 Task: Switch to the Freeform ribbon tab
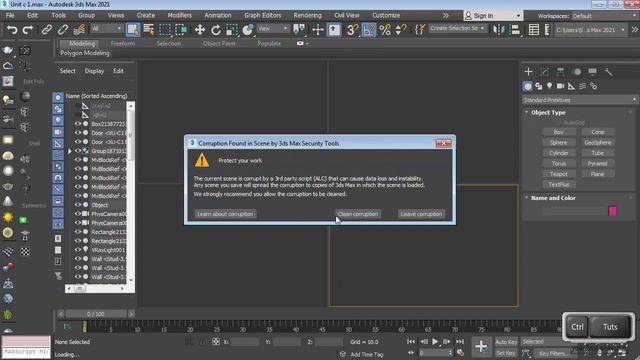click(123, 43)
